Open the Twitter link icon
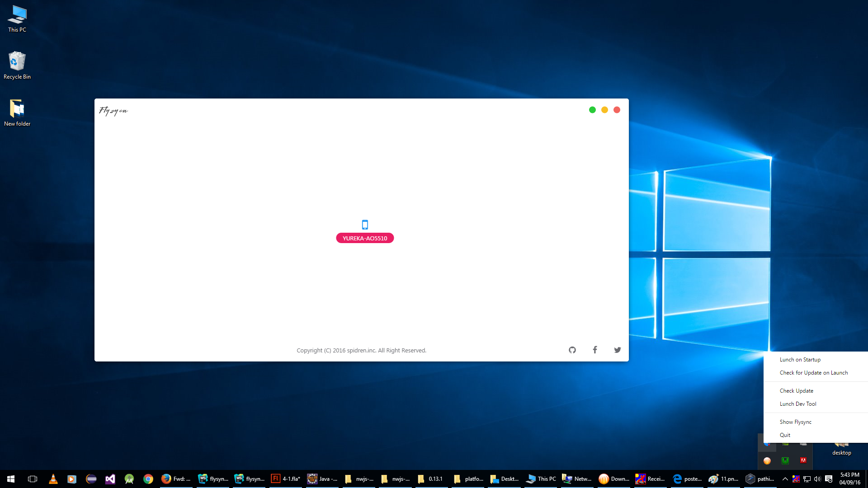The width and height of the screenshot is (868, 488). pyautogui.click(x=618, y=350)
